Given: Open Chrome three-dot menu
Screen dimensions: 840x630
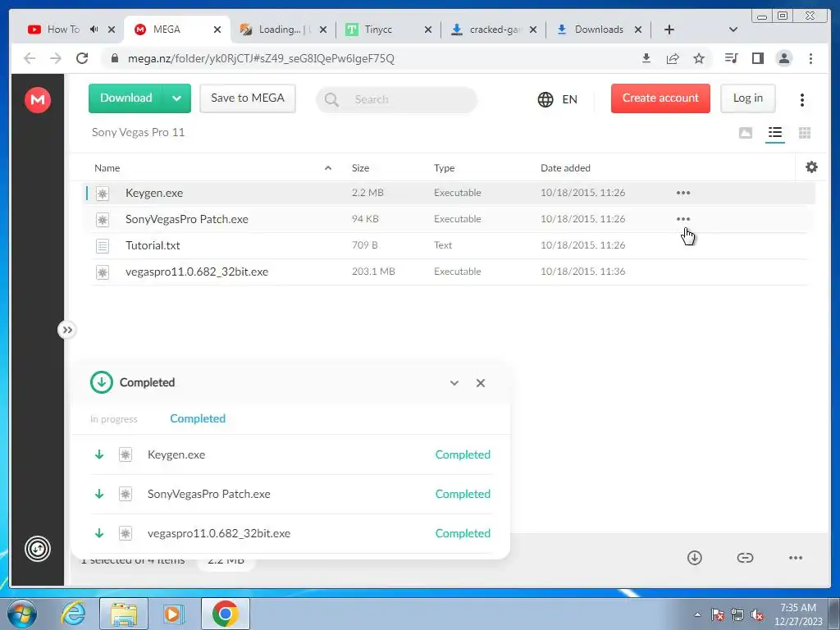Looking at the screenshot, I should (810, 58).
